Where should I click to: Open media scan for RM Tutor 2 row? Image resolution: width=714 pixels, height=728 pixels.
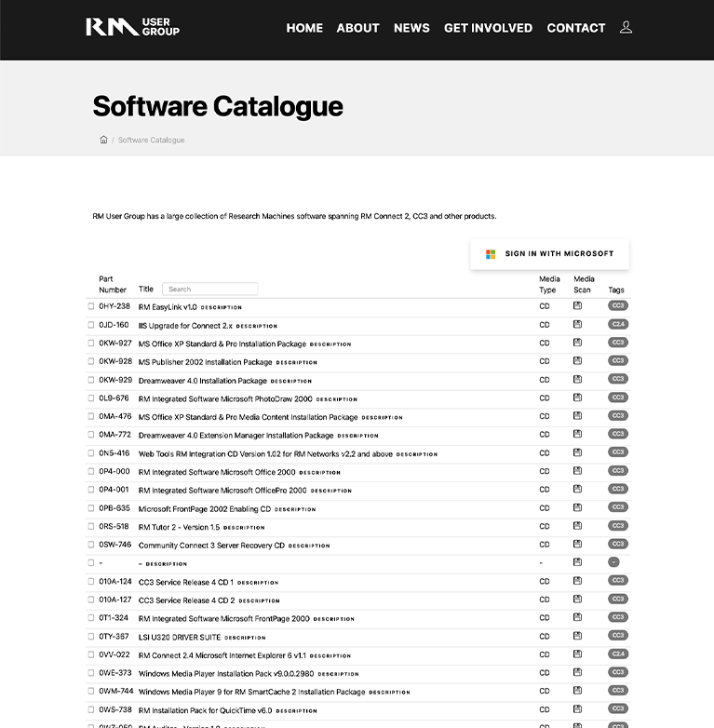577,526
